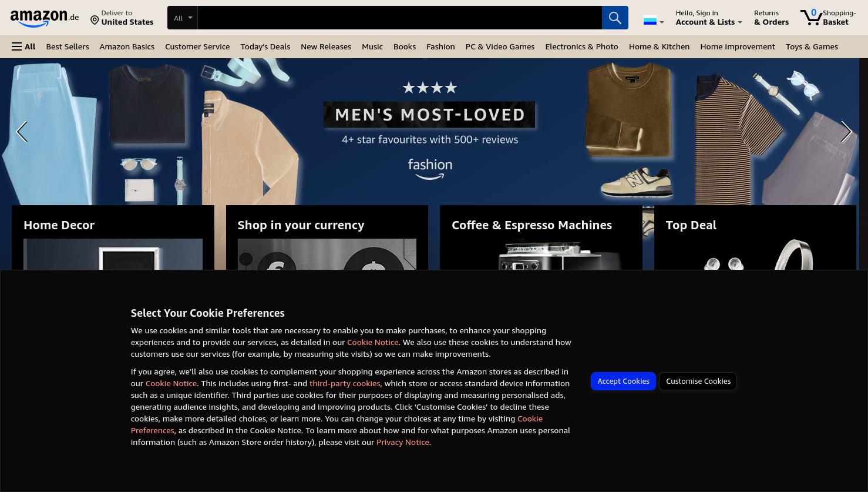Click the Top Deal heading
This screenshot has width=868, height=492.
691,225
